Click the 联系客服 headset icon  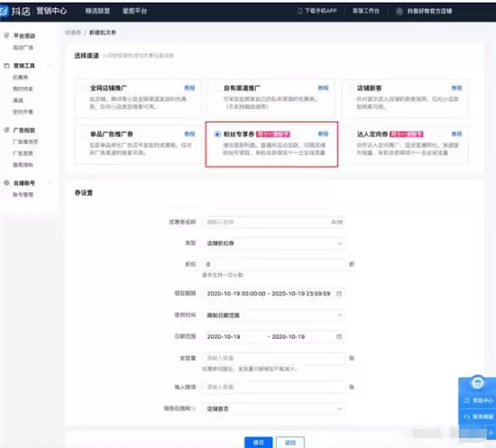466,416
